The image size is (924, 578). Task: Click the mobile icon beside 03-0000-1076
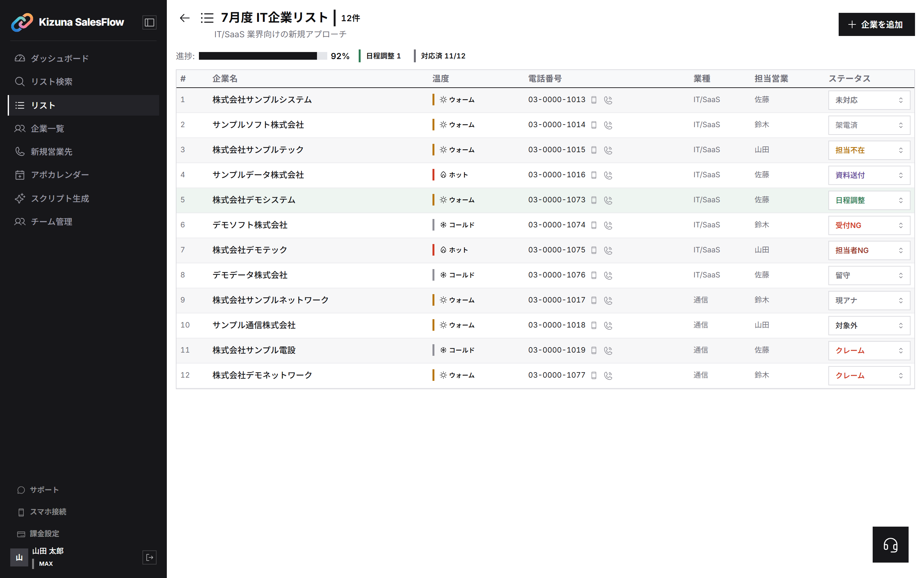pos(594,275)
